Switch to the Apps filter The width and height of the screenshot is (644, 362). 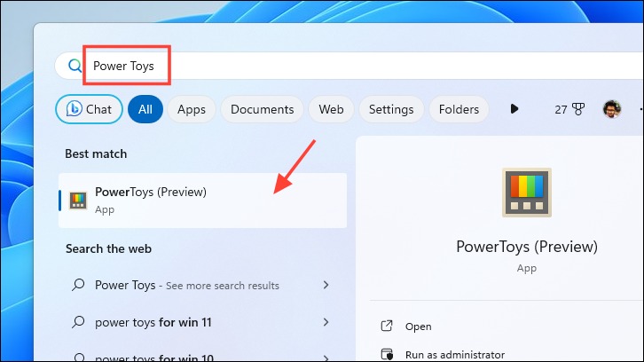[x=192, y=109]
